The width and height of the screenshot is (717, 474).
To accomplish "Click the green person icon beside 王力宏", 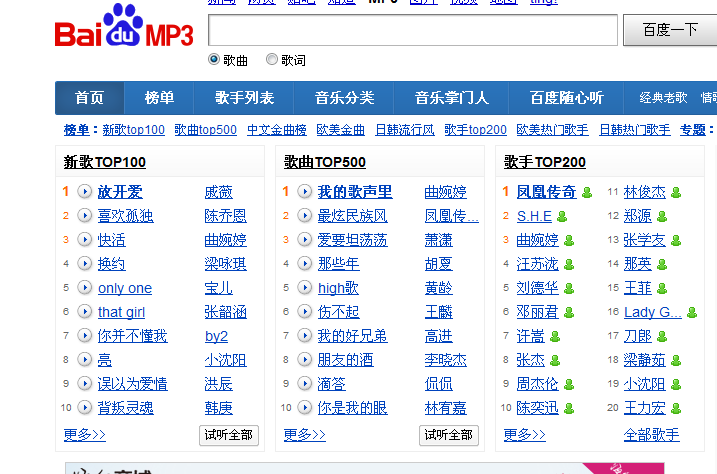I will pyautogui.click(x=676, y=408).
